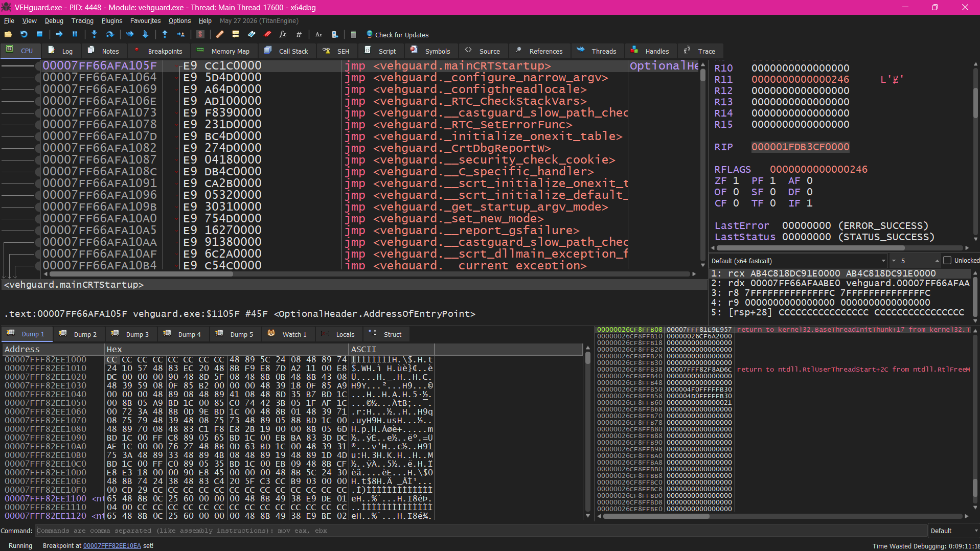Click the breakpoint address link 00007FFF82EE10EA

(112, 546)
